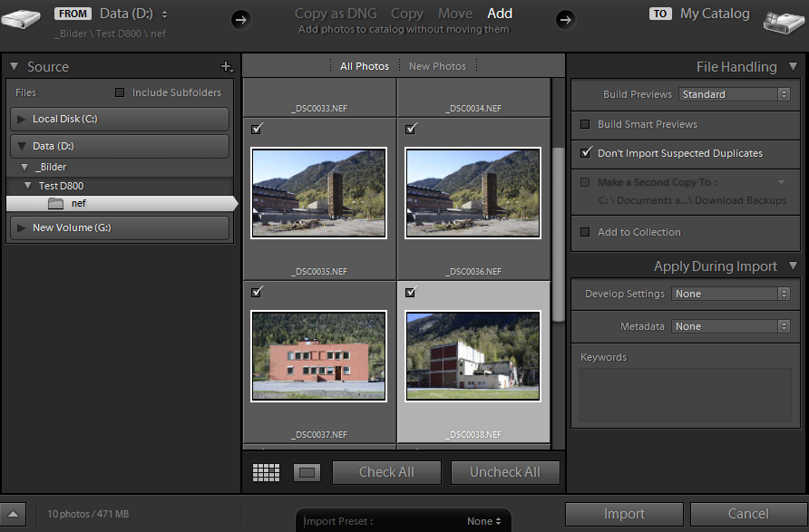Uncheck photo _DSC0038.NEF checkbox
Viewport: 809px width, 532px height.
tap(411, 292)
